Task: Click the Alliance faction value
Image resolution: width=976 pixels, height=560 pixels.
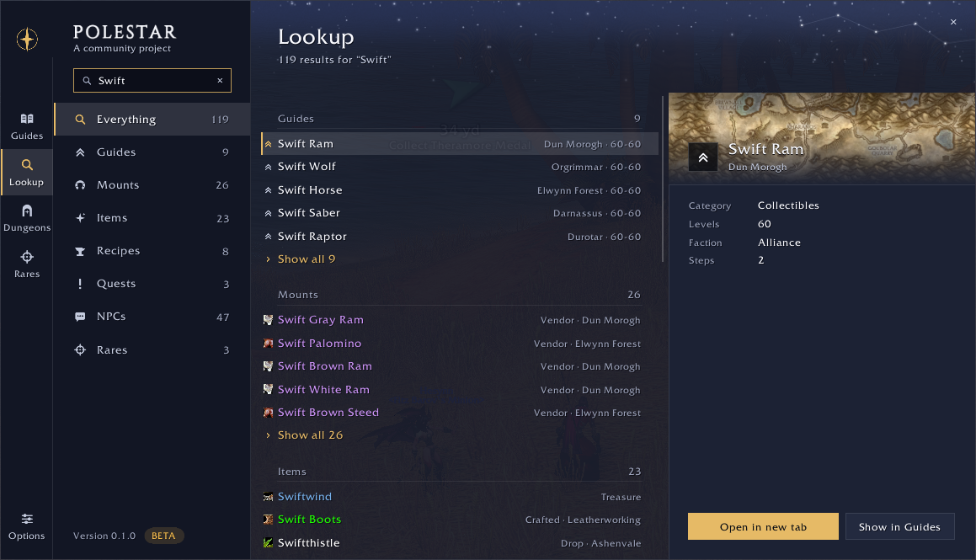Action: tap(779, 243)
